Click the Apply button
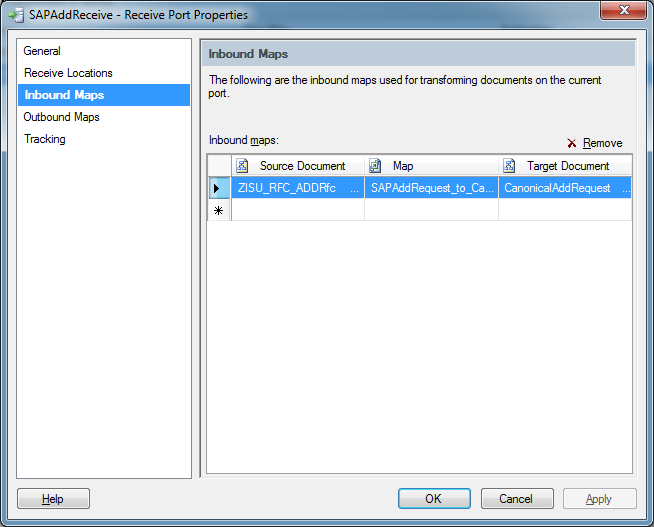 point(600,499)
